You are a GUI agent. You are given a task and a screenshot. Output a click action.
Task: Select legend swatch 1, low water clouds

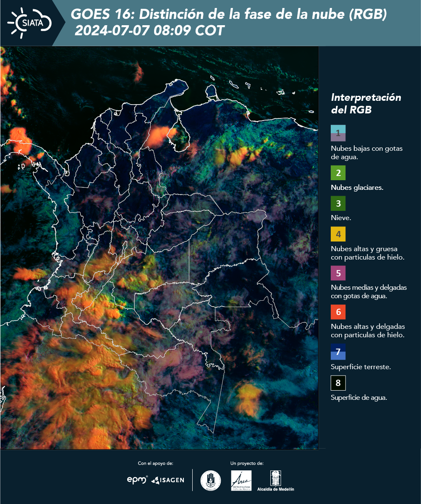[x=338, y=133]
